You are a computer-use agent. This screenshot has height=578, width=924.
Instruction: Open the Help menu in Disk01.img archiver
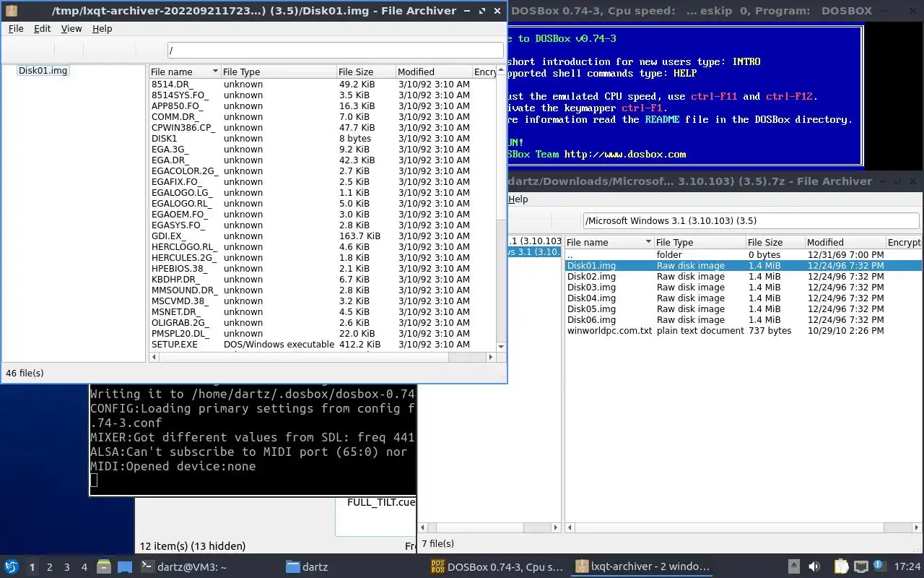(102, 28)
